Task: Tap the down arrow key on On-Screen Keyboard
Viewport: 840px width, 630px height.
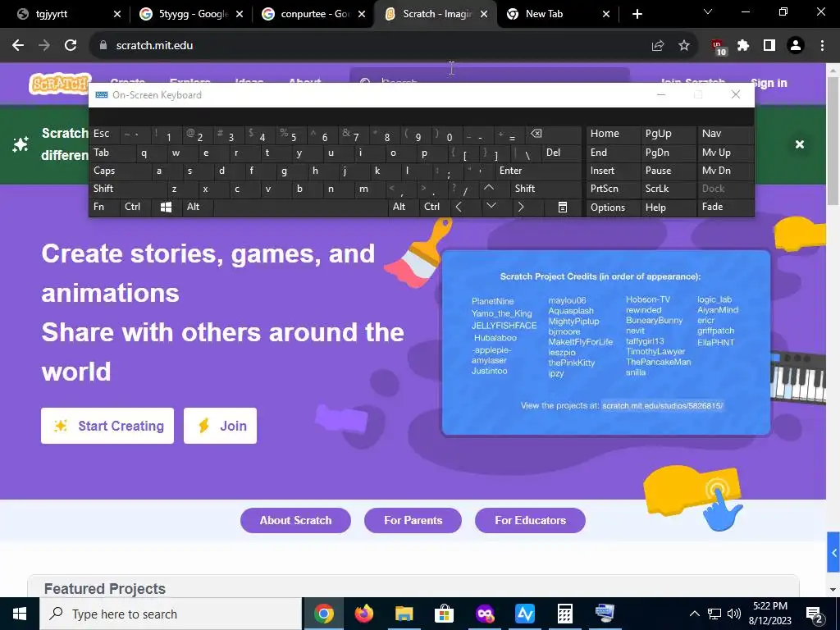Action: [x=491, y=206]
